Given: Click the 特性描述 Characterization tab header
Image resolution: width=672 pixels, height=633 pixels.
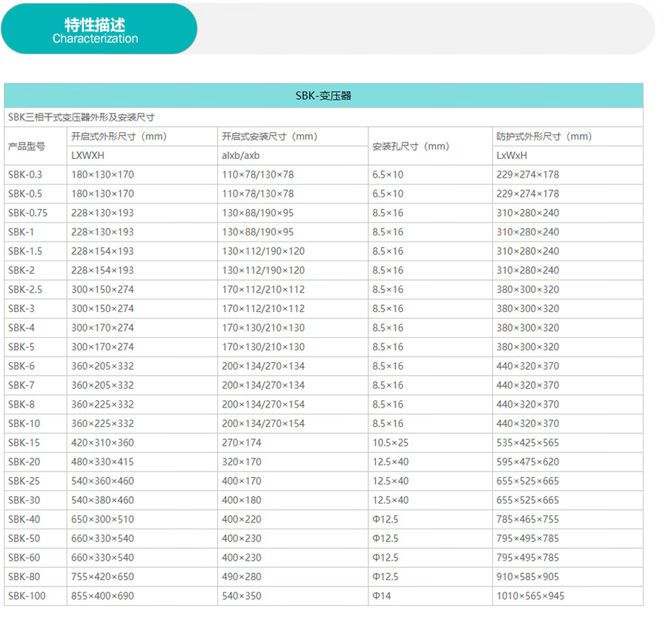Looking at the screenshot, I should pos(95,31).
